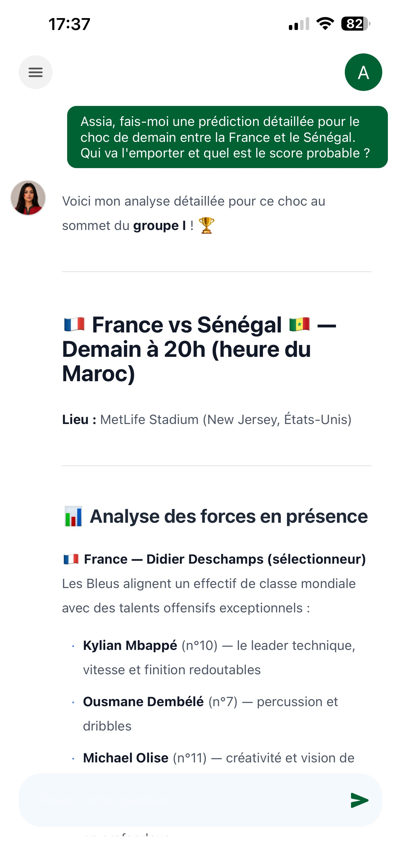Image resolution: width=401 pixels, height=868 pixels.
Task: Tap the wifi status icon
Action: [x=325, y=23]
